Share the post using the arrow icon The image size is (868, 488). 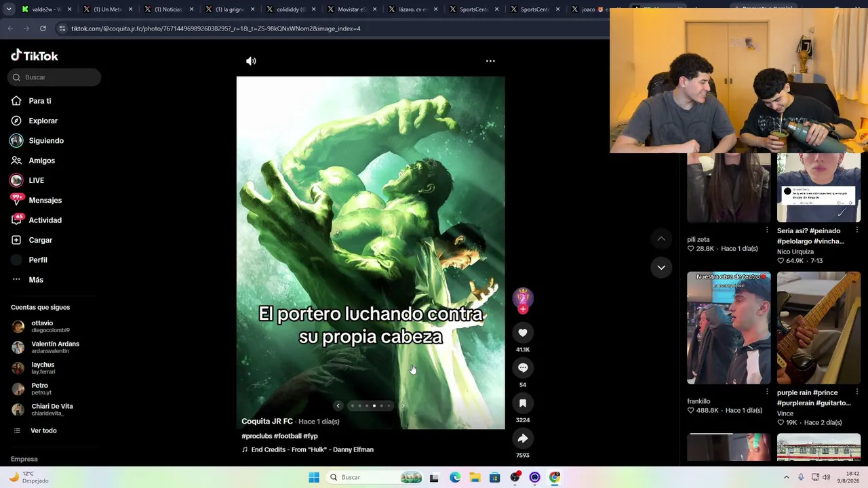pyautogui.click(x=523, y=439)
